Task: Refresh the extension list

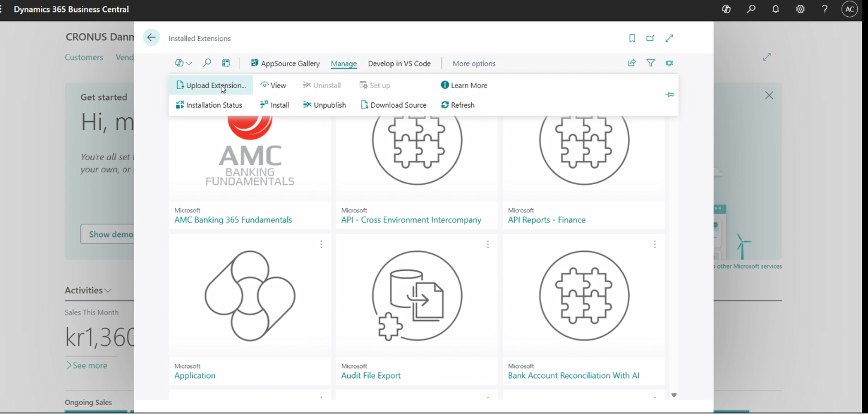Action: pyautogui.click(x=458, y=105)
